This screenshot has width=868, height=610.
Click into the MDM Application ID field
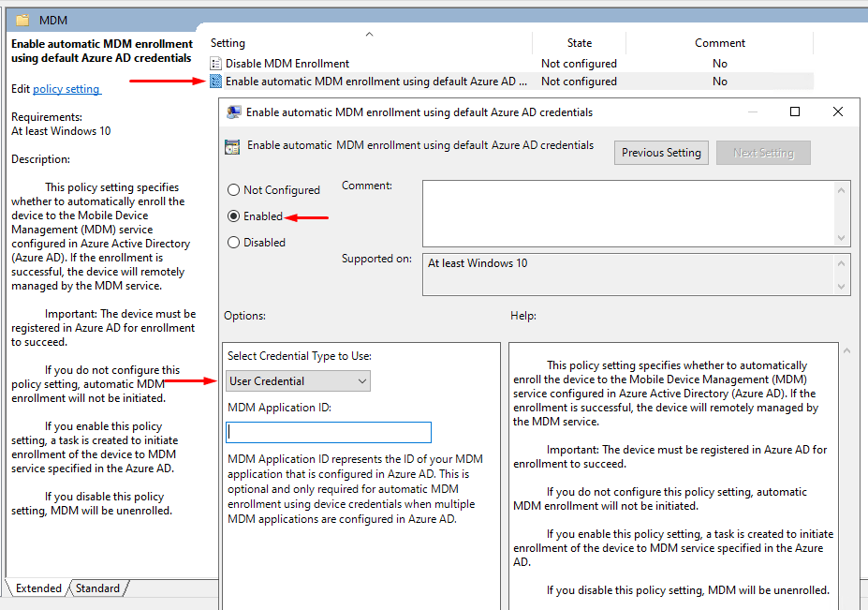[329, 432]
